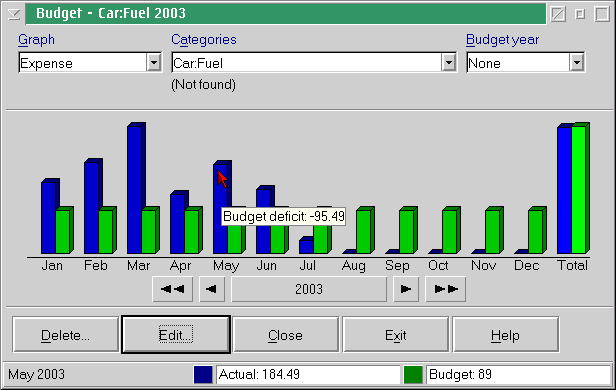Click the Dec month axis label
This screenshot has width=616, height=390.
pos(526,265)
